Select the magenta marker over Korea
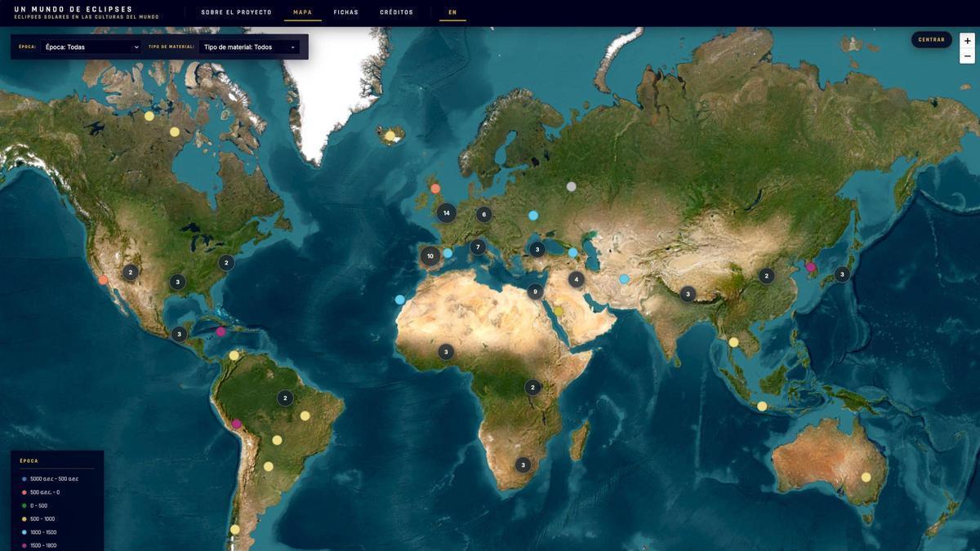The width and height of the screenshot is (980, 551). [x=811, y=267]
